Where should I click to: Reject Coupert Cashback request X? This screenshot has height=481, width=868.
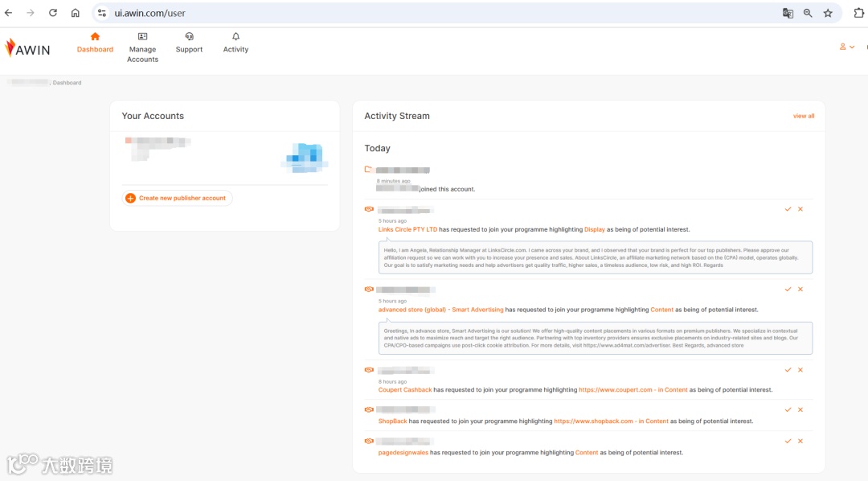pyautogui.click(x=800, y=370)
